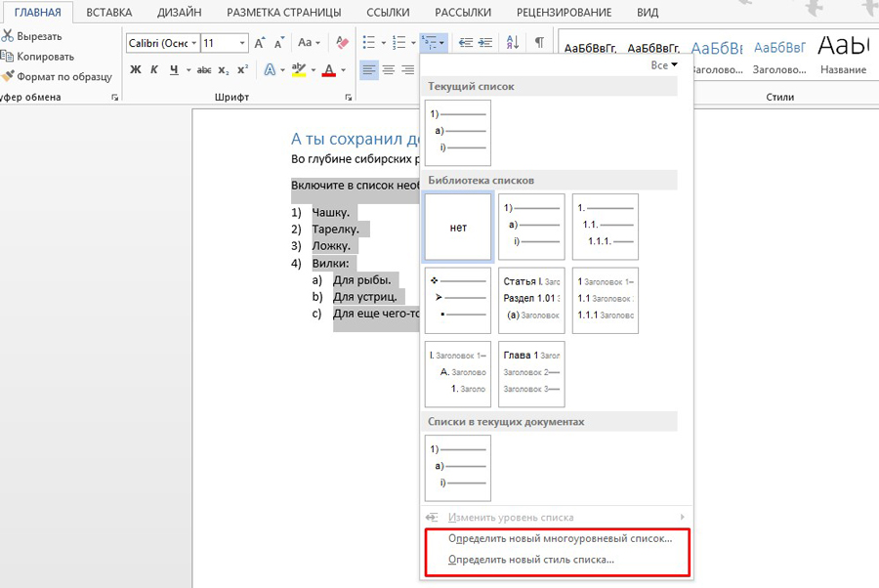
Task: Align text to center
Action: pos(389,70)
